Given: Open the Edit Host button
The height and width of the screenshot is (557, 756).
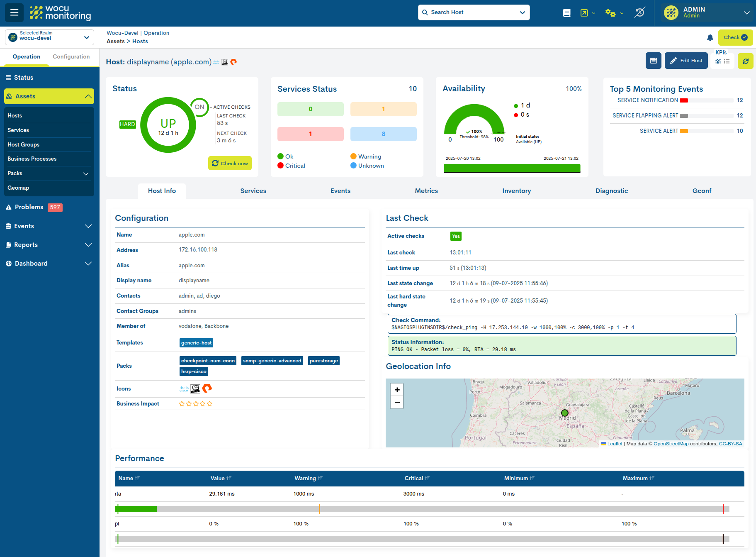Looking at the screenshot, I should (686, 61).
